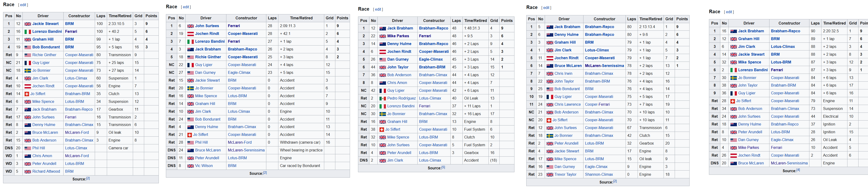Open Ferrari constructor link beside time 2:09:11.3
Image resolution: width=868 pixels, height=188 pixels.
click(x=234, y=26)
